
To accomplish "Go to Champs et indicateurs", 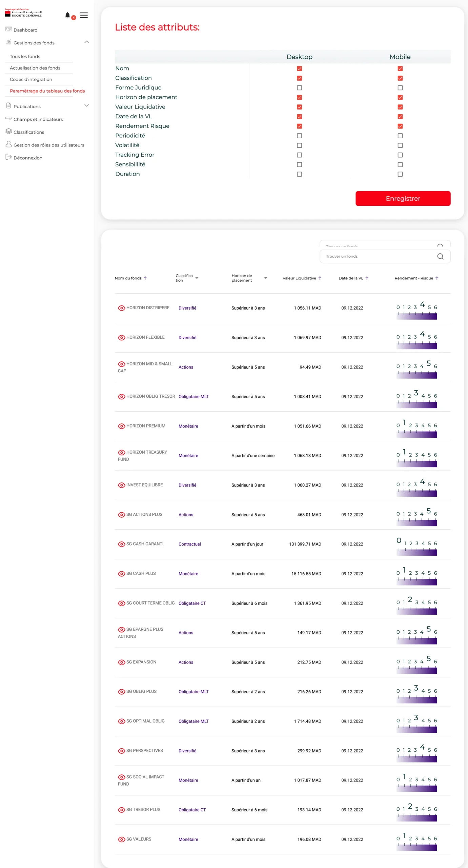I will pos(38,119).
